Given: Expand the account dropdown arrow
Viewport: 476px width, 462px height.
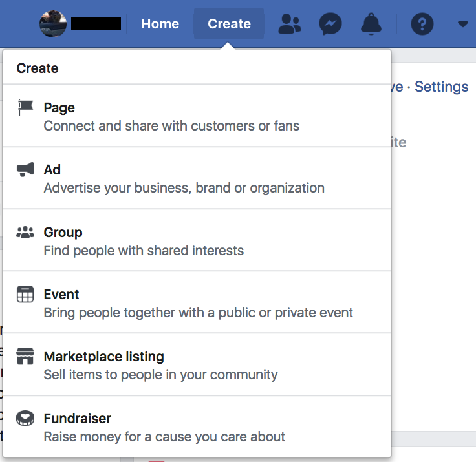Looking at the screenshot, I should click(x=462, y=25).
